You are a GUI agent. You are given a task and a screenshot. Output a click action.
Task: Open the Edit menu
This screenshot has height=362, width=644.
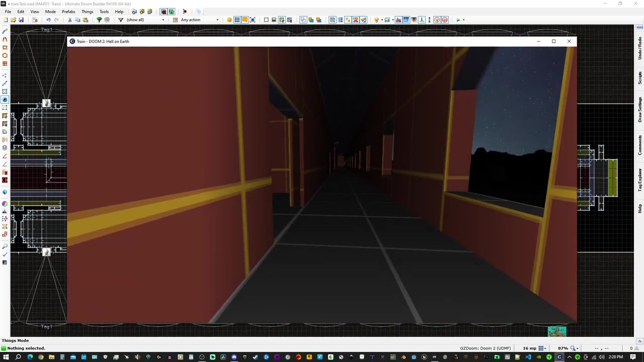point(21,12)
